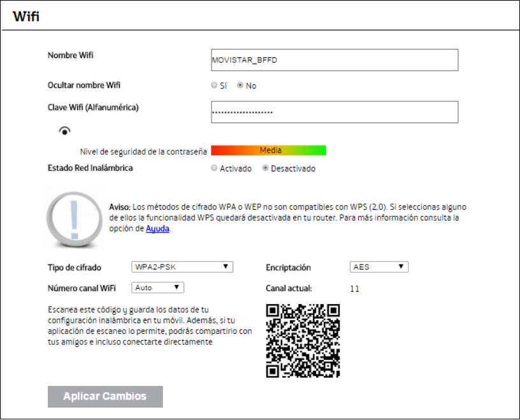This screenshot has width=520, height=420.
Task: Open the Encriptación AES dropdown
Action: (x=379, y=267)
